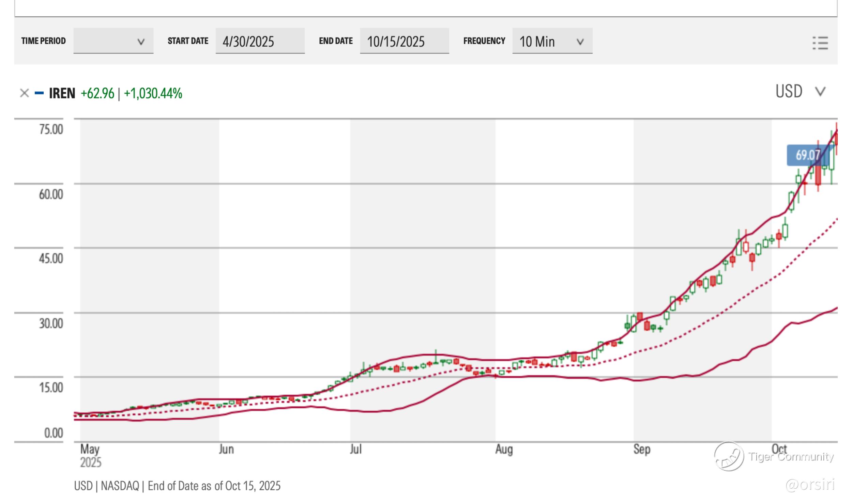
Task: Remove the IREN series with the X icon
Action: (x=24, y=93)
